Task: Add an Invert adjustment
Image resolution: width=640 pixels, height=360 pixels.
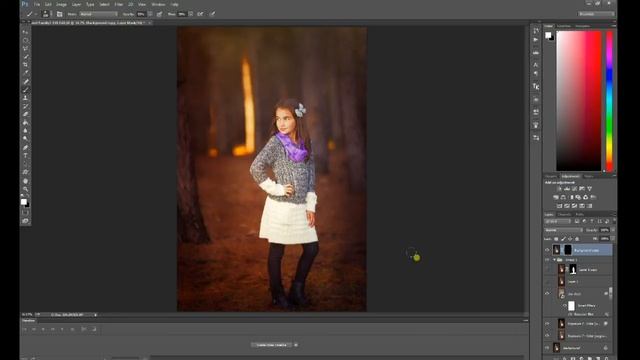Action: pyautogui.click(x=559, y=206)
